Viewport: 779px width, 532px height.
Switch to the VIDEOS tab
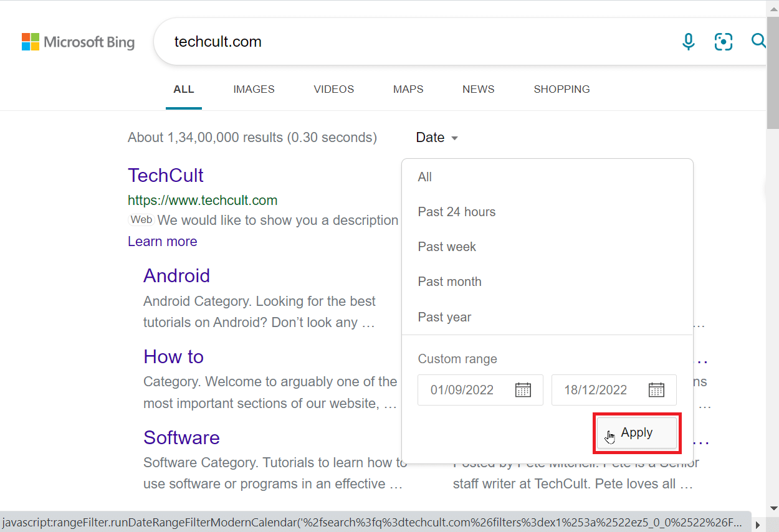click(334, 90)
